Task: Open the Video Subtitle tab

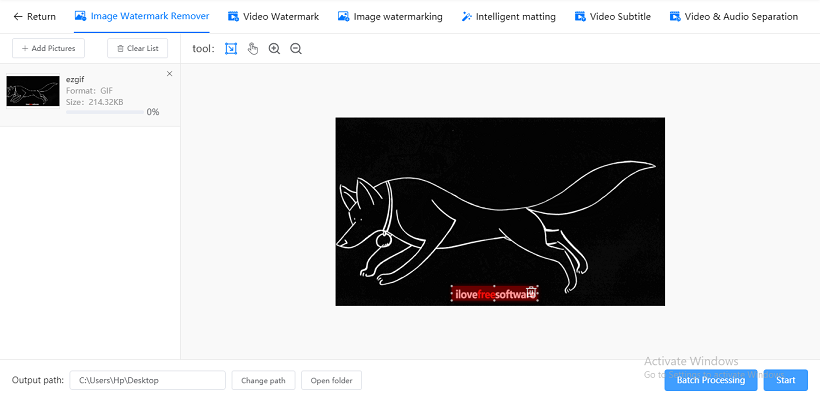Action: point(612,17)
